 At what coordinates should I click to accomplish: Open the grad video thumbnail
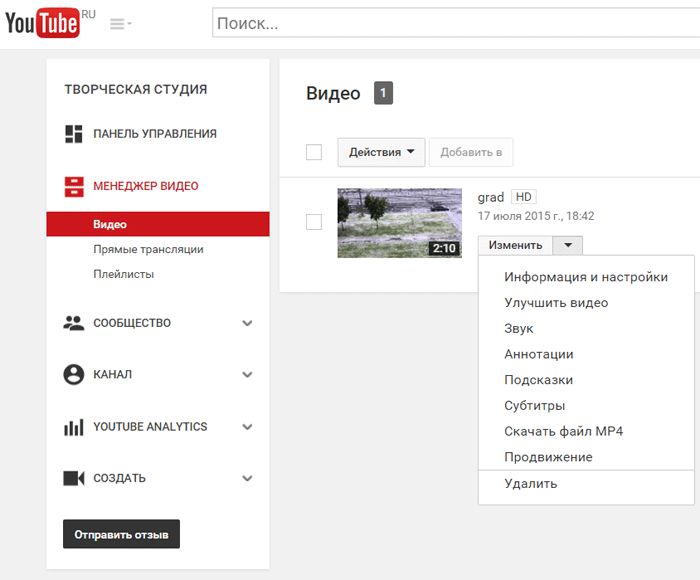click(399, 222)
